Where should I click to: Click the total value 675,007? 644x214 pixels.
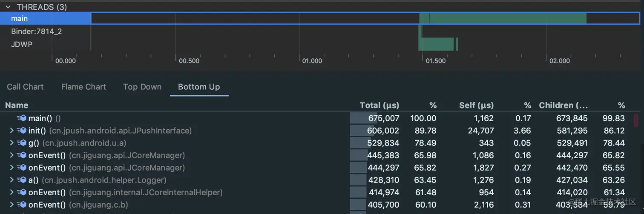383,118
